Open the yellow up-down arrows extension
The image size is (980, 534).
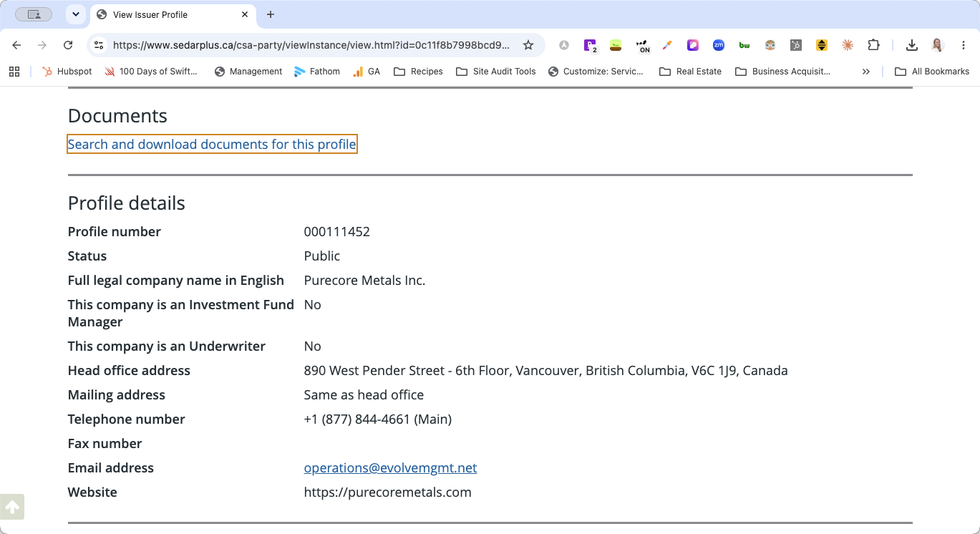click(822, 45)
